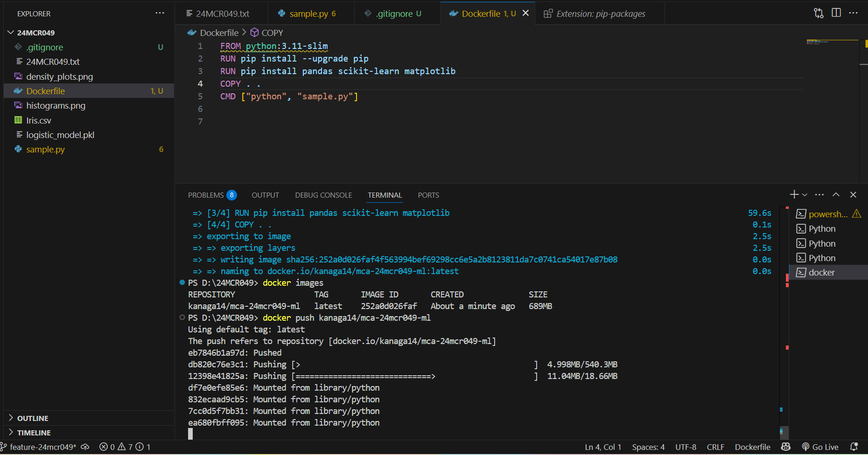Open the OUTPUT panel tab
868x455 pixels.
coord(265,195)
